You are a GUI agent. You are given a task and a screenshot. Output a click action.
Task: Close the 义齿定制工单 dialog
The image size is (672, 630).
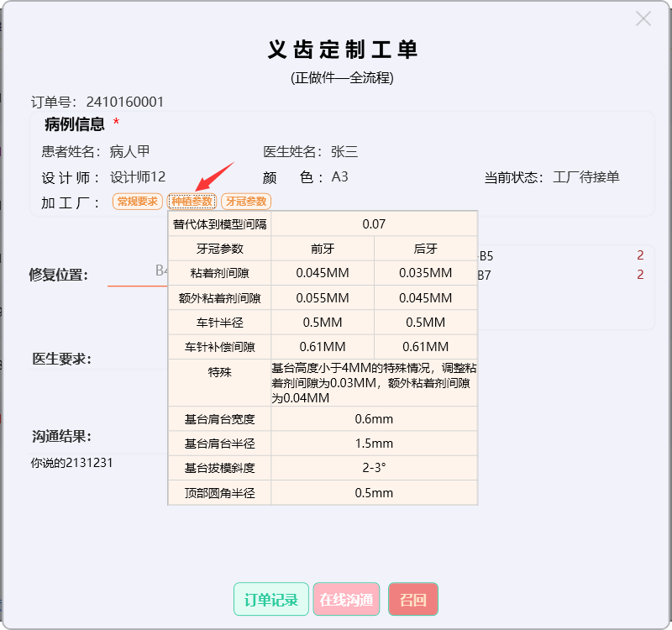tap(643, 18)
